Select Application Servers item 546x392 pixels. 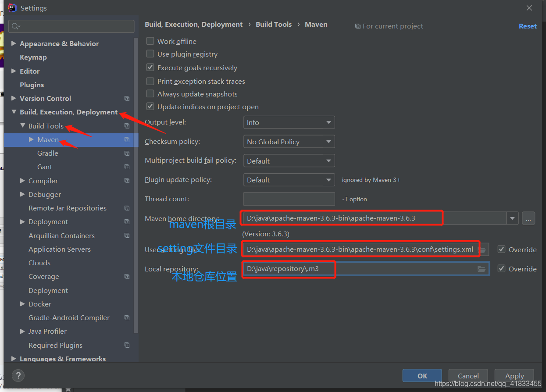[x=60, y=249]
